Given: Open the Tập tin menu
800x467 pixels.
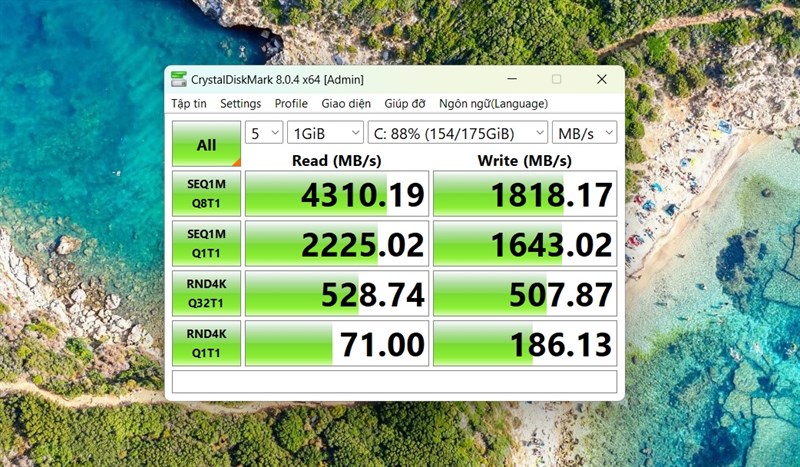Looking at the screenshot, I should pos(189,104).
